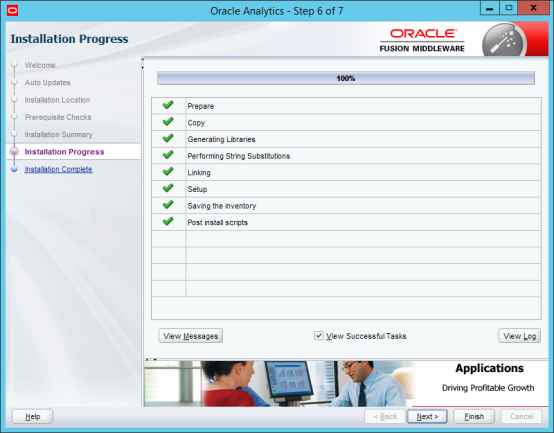
Task: Click the Finish button
Action: 474,416
